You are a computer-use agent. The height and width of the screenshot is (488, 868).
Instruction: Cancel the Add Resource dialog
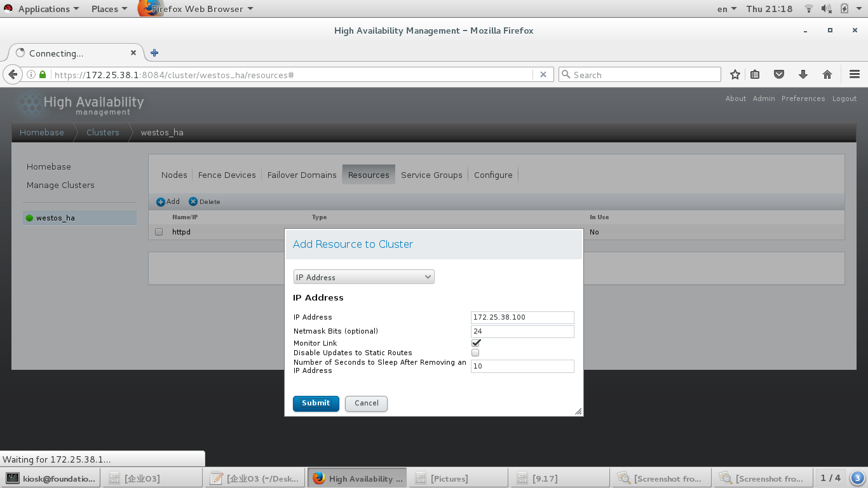(366, 403)
